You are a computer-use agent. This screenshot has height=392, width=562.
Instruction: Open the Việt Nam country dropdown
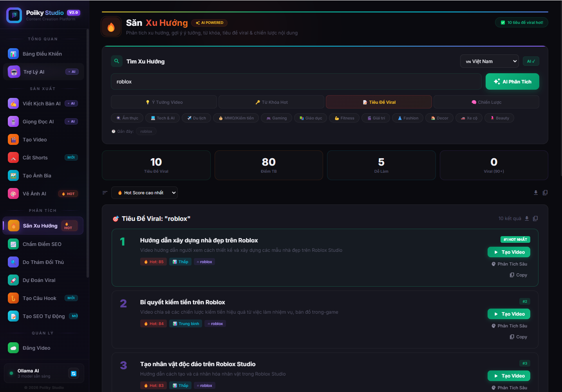pyautogui.click(x=490, y=61)
